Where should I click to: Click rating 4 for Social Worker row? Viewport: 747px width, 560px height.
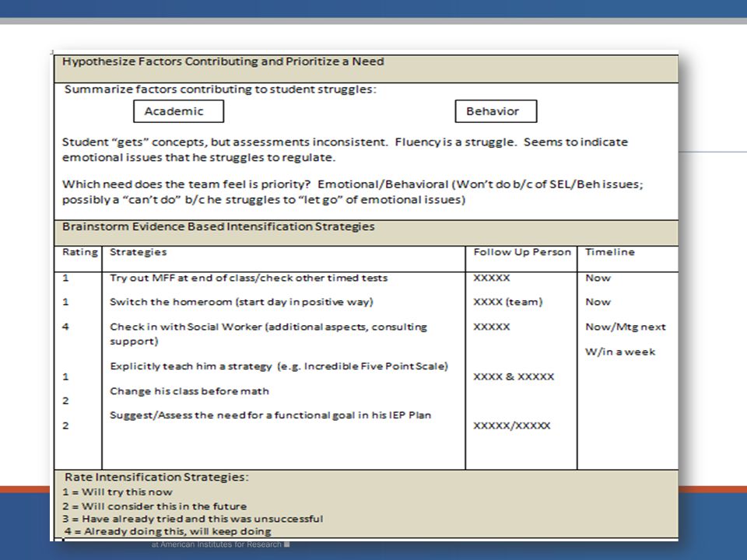[x=65, y=327]
